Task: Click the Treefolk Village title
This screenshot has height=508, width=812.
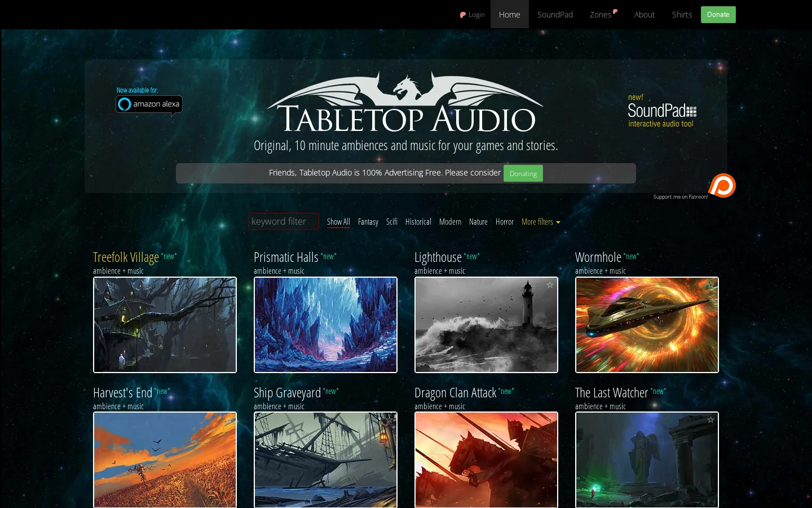Action: pos(126,257)
